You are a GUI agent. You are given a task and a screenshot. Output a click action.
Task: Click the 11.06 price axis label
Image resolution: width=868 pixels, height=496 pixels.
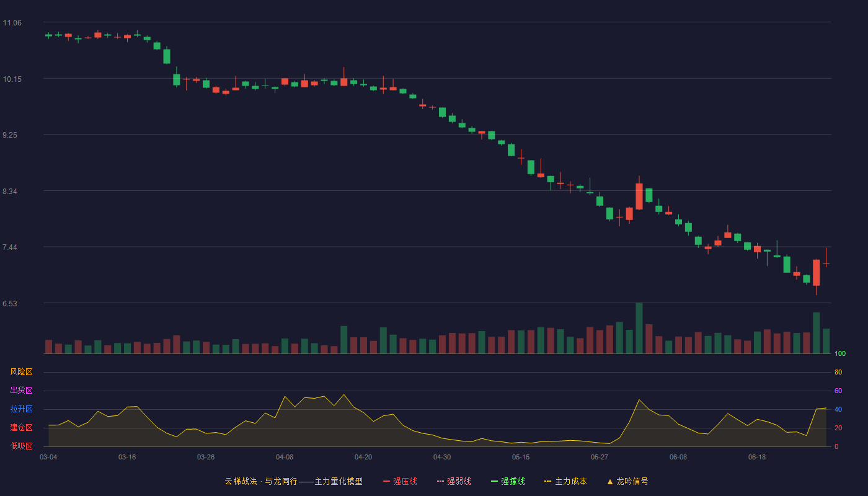pos(12,23)
